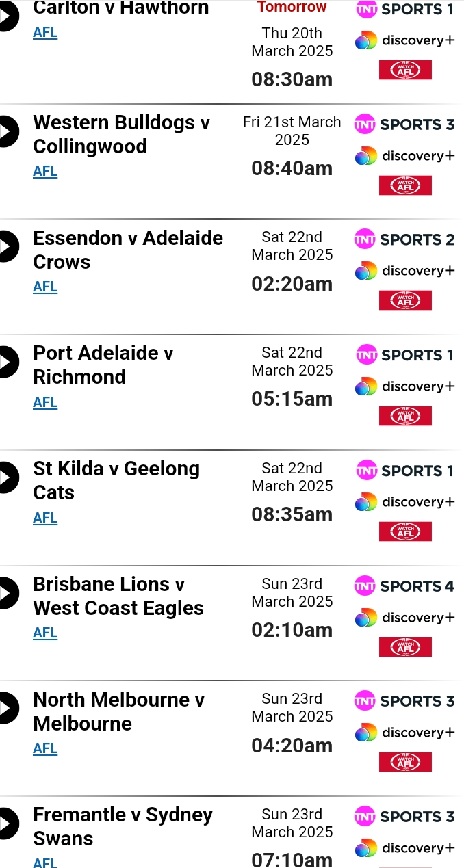Expand the Western Bulldogs v Collingwood arrow
The height and width of the screenshot is (868, 464).
click(x=8, y=131)
